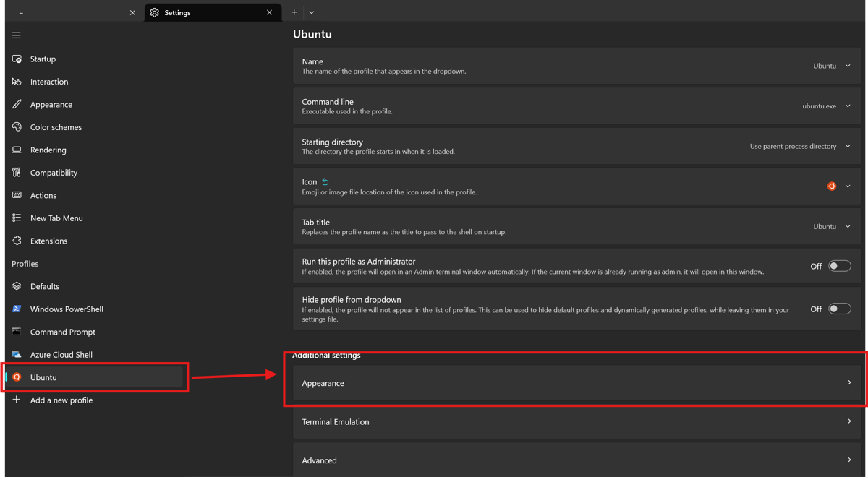Open the Extensions page
Image resolution: width=868 pixels, height=477 pixels.
tap(95, 241)
